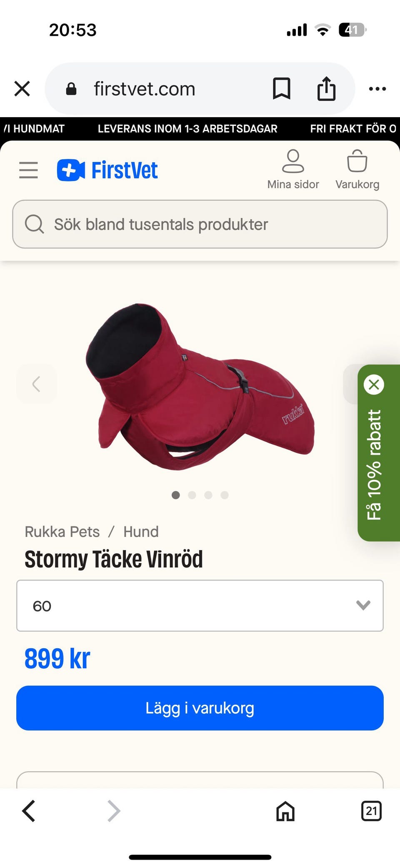Open the Få 10% rabatt offer tab
Image resolution: width=400 pixels, height=868 pixels.
click(374, 464)
